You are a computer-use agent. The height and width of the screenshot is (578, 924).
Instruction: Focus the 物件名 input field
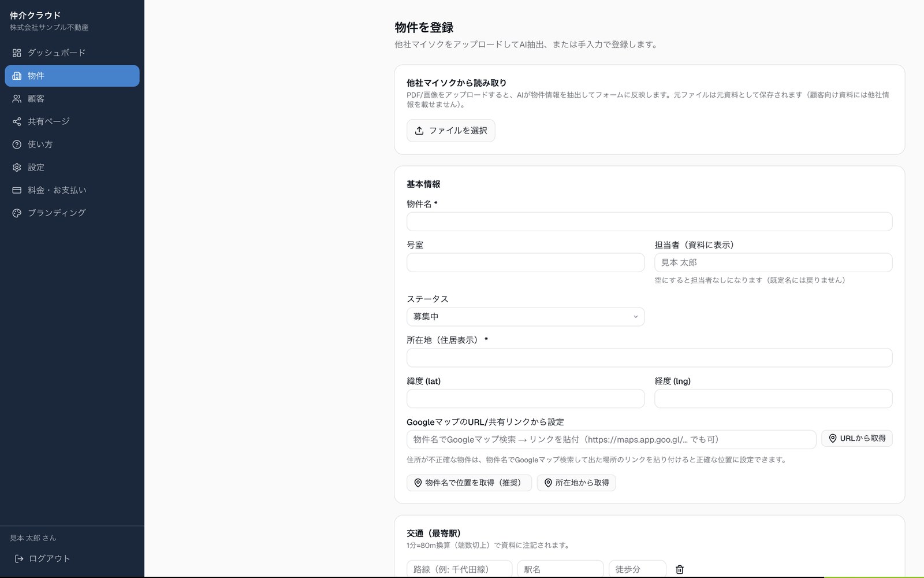(649, 221)
